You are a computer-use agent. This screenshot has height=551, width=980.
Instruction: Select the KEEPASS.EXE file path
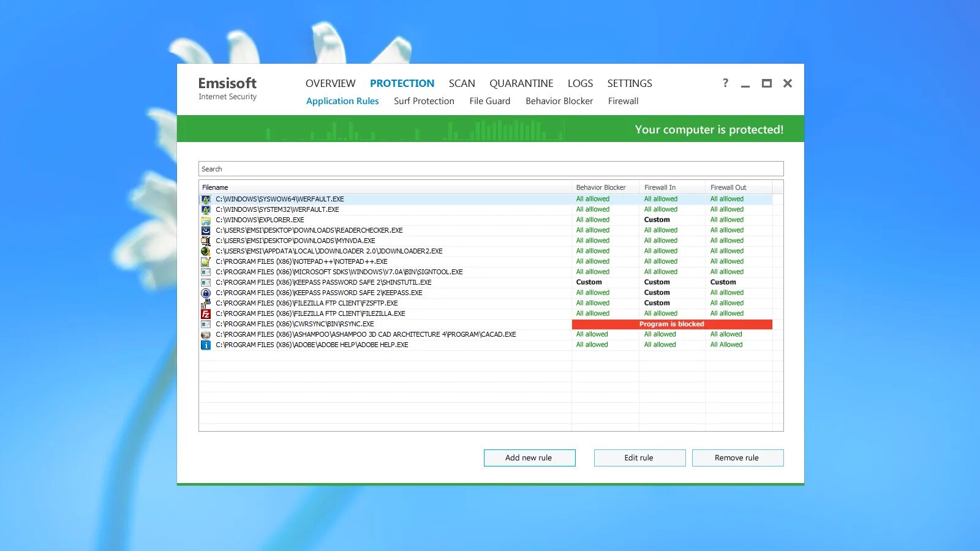[319, 293]
